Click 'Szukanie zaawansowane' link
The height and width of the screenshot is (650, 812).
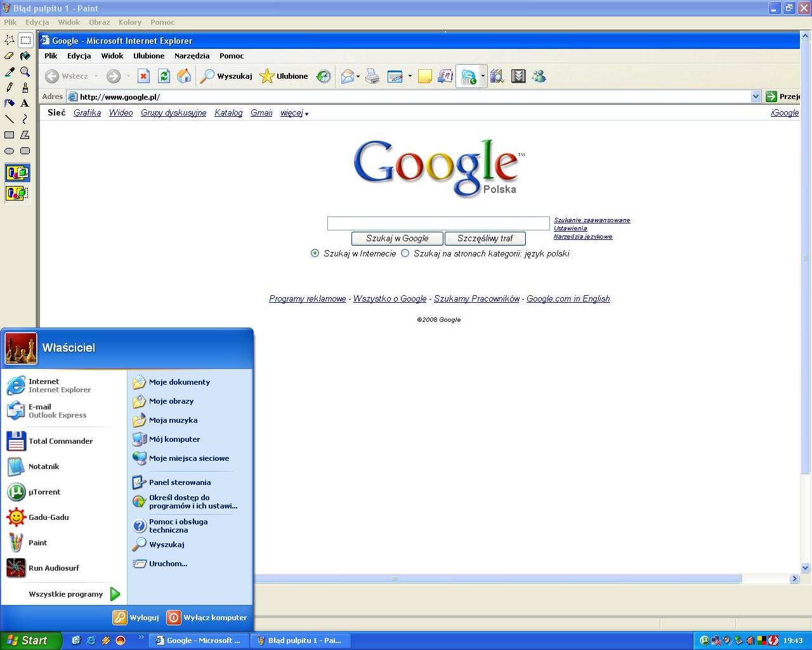pos(592,220)
